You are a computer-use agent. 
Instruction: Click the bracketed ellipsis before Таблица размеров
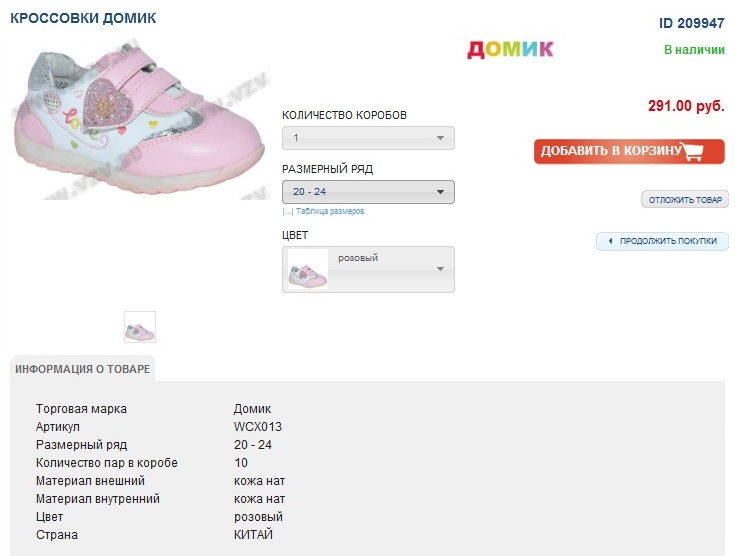[x=287, y=212]
